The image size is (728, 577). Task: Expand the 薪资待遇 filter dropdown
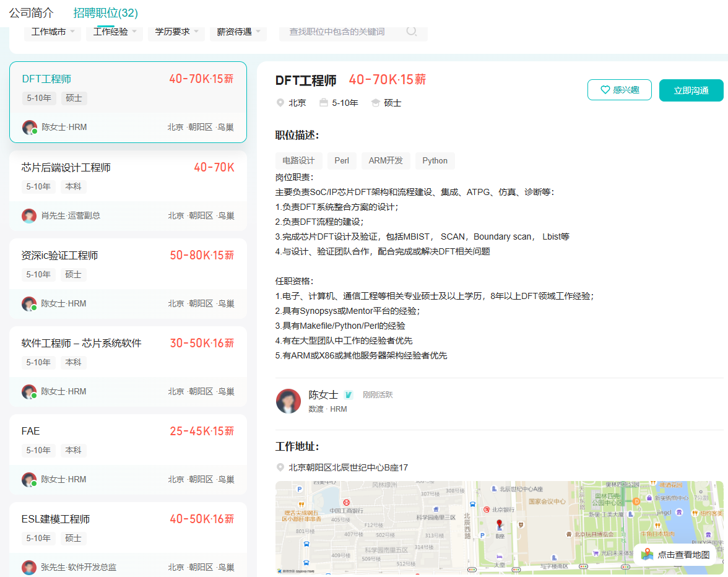[238, 32]
